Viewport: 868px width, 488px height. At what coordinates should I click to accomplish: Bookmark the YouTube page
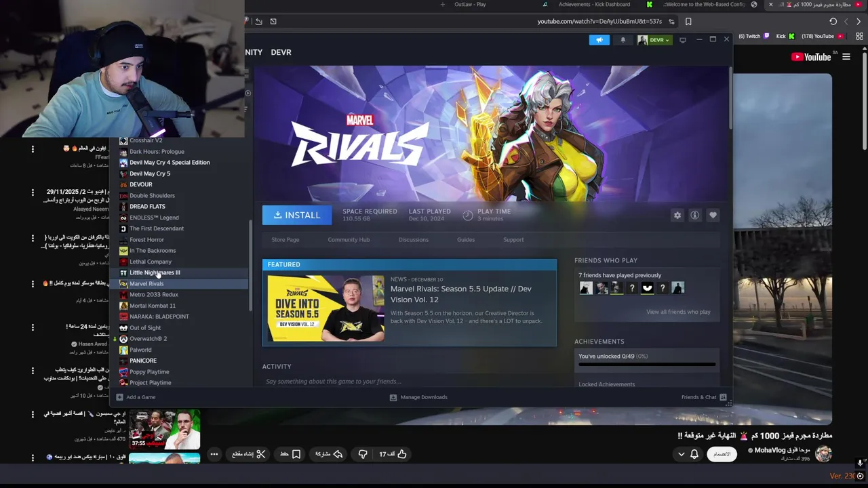[x=688, y=22]
